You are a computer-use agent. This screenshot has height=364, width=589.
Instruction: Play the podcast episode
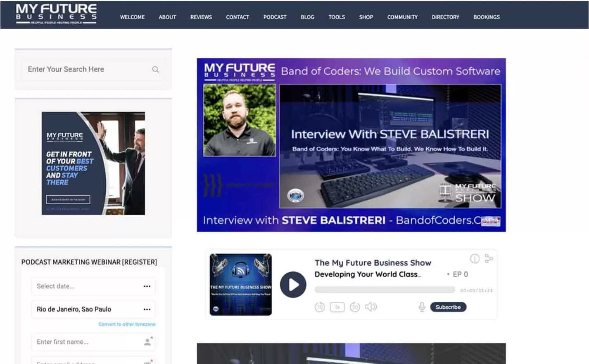coord(293,285)
